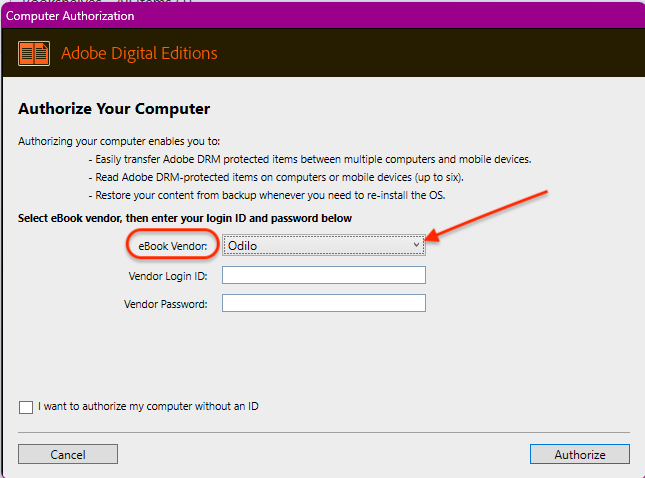Click 'Authorizing your computer enables you to:' text
Screen dimensions: 645x478
pos(119,141)
